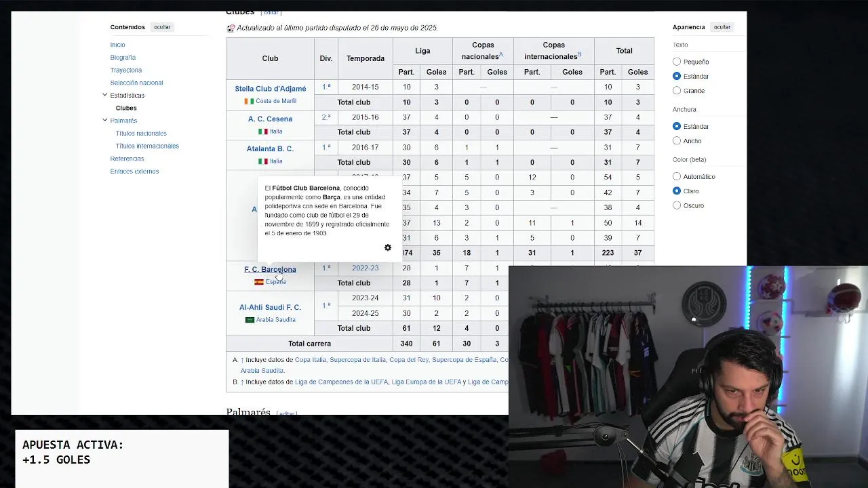
Task: Open España country link
Action: point(276,282)
